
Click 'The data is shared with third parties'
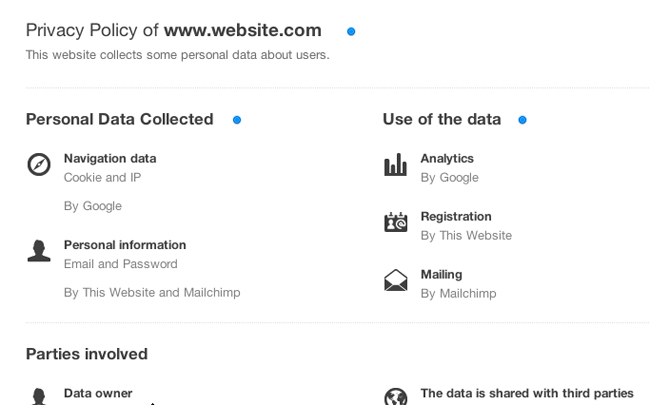click(527, 393)
